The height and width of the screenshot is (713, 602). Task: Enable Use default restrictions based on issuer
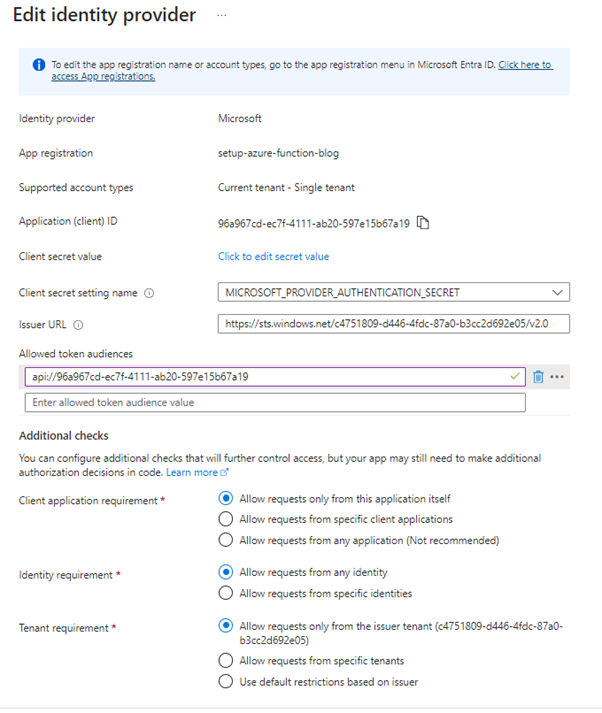point(225,682)
